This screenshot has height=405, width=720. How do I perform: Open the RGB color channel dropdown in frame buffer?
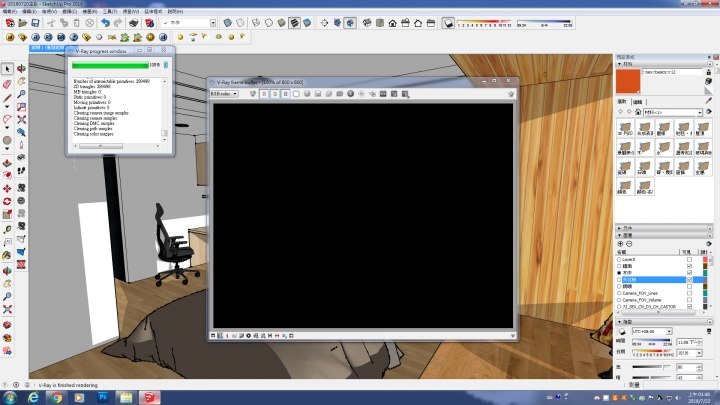coord(224,94)
